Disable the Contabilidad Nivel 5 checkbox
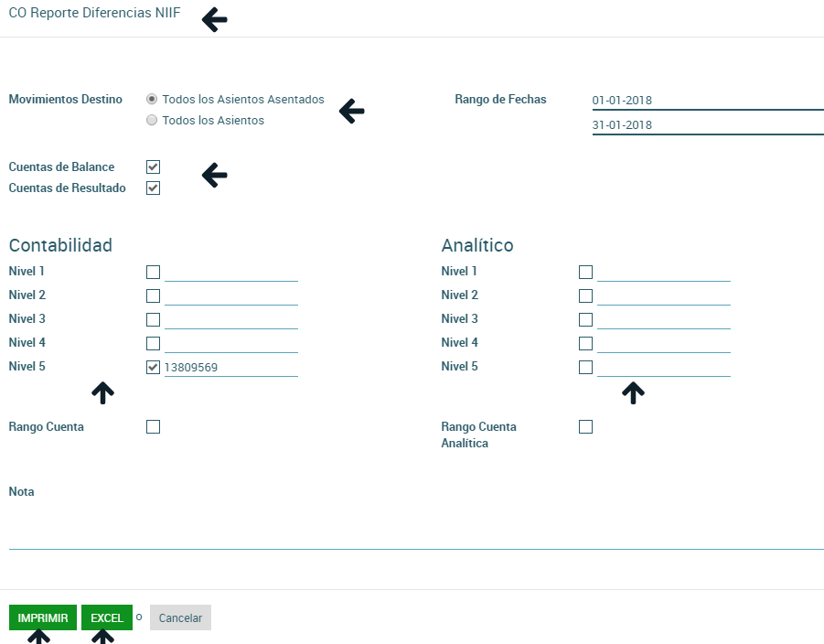824x644 pixels. [x=153, y=367]
